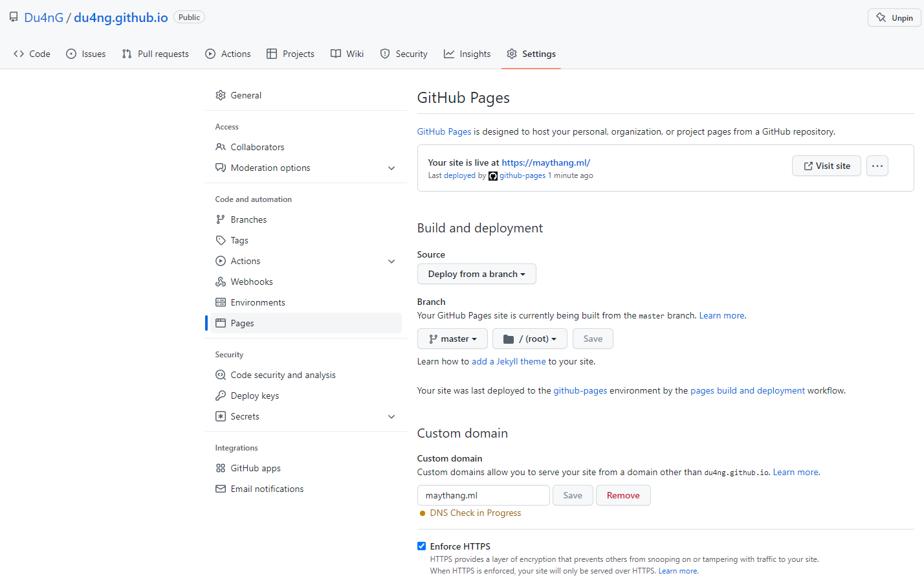Click the Email notifications envelope icon
The height and width of the screenshot is (580, 924).
click(x=221, y=489)
